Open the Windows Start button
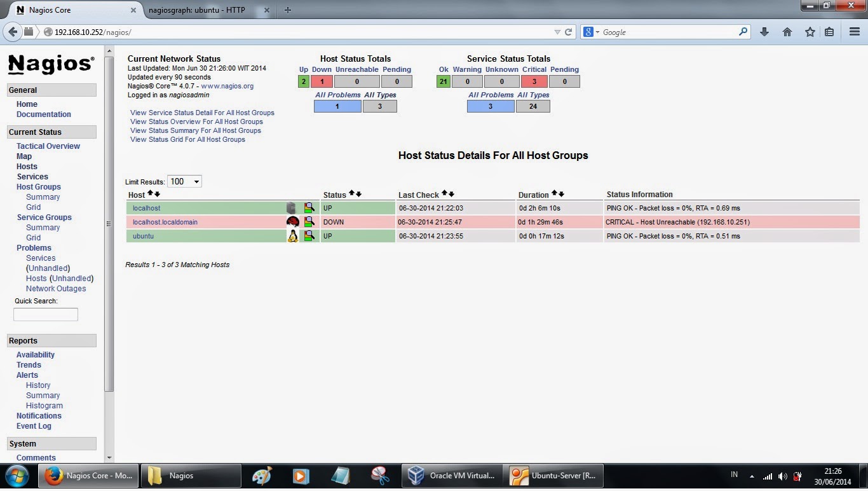 tap(17, 476)
